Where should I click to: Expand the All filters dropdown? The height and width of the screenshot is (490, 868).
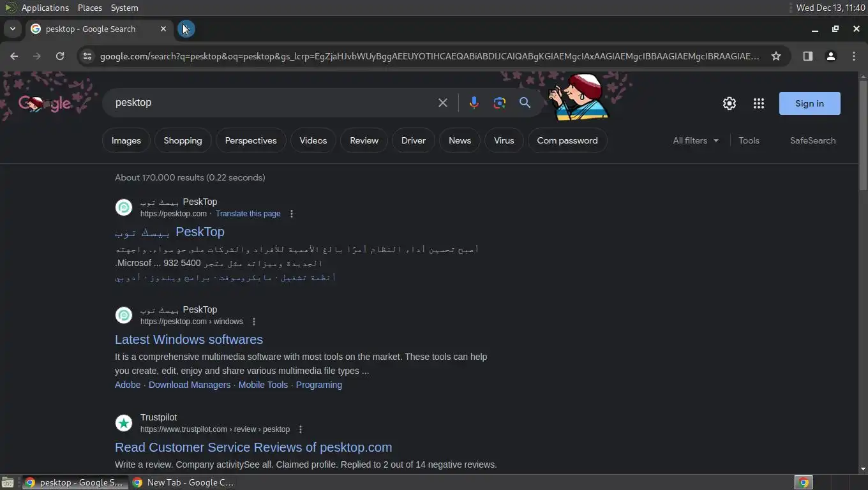coord(696,140)
